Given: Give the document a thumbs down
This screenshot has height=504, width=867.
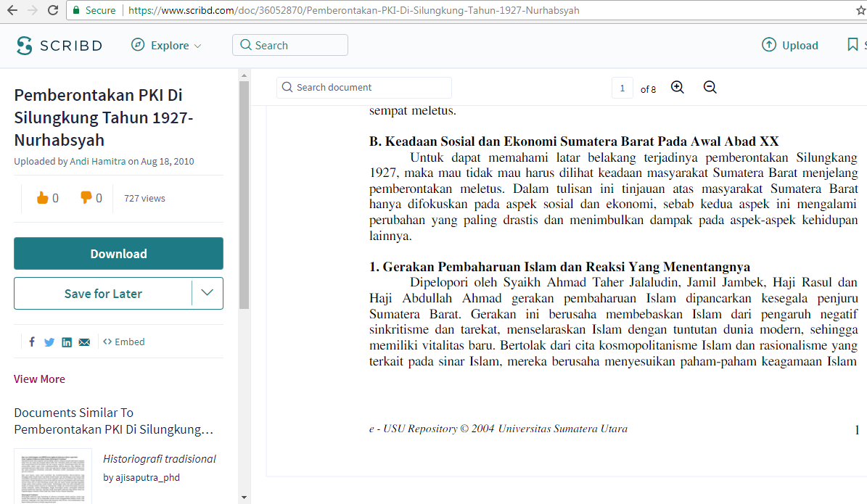Looking at the screenshot, I should coord(86,197).
